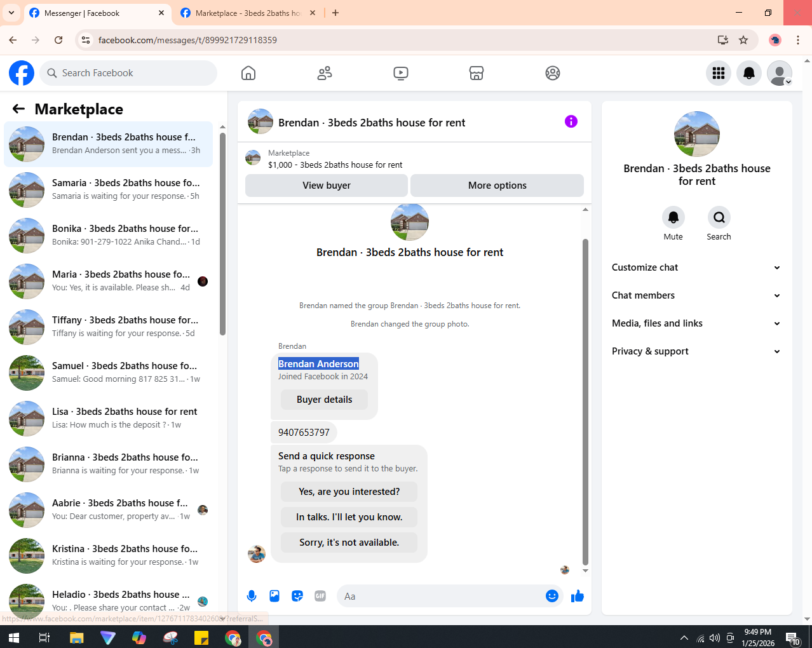
Task: Choose a sticker icon
Action: [297, 596]
